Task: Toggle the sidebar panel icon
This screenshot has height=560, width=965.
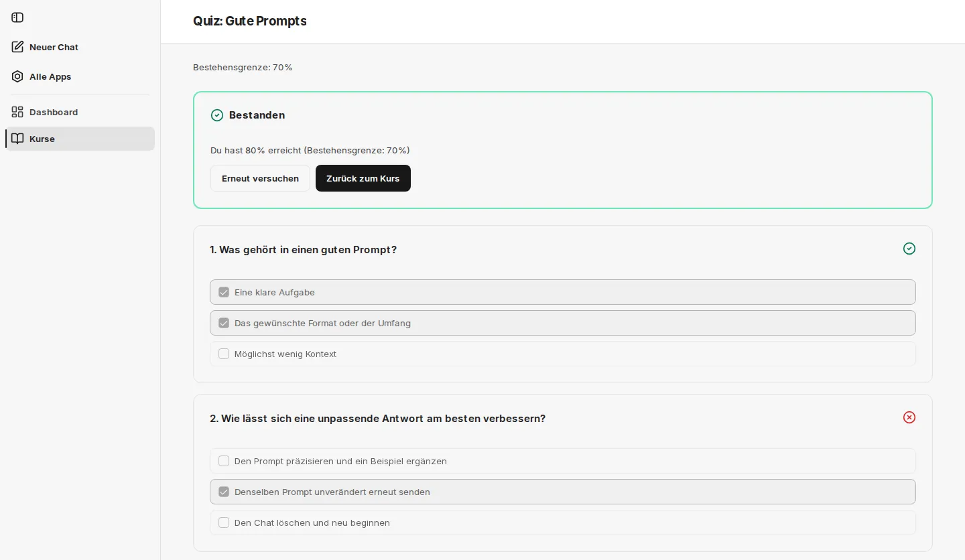Action: coord(17,17)
